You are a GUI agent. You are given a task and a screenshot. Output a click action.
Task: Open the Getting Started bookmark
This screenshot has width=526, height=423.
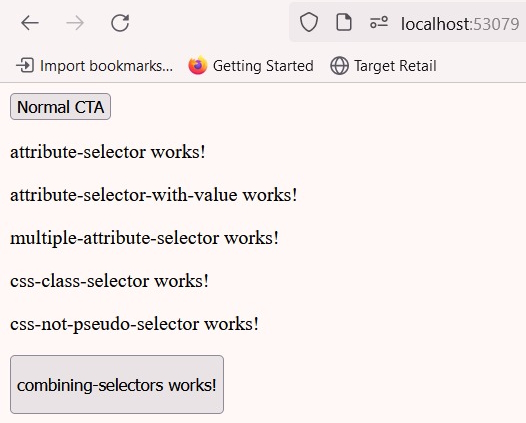tap(251, 65)
